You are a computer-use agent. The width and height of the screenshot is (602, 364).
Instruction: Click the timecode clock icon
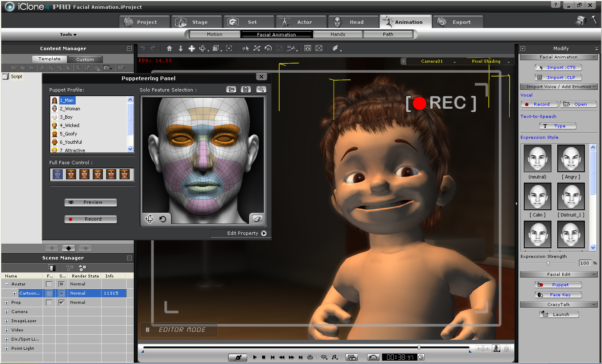click(421, 357)
